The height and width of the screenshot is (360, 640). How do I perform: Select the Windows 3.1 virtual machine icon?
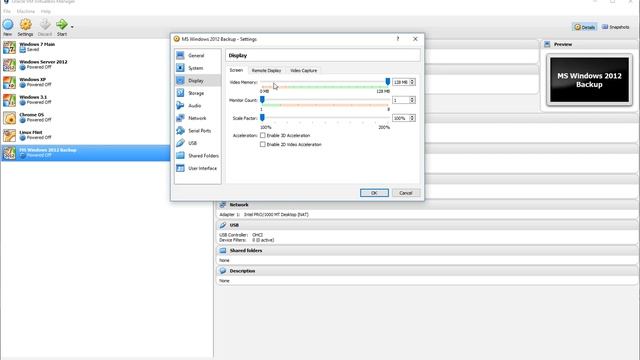tap(9, 100)
